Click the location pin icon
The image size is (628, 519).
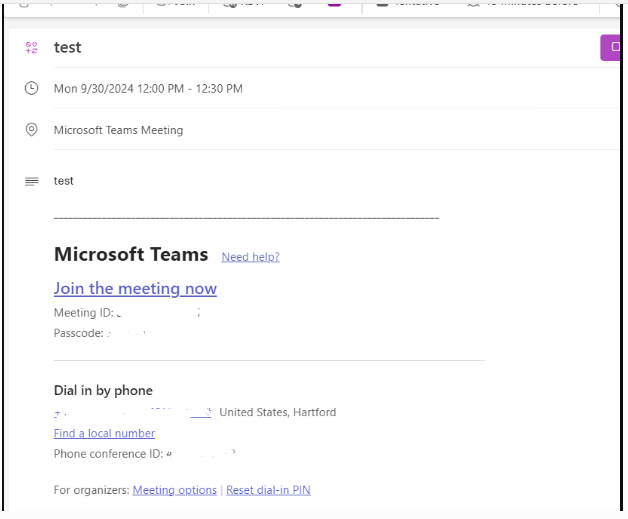tap(31, 130)
